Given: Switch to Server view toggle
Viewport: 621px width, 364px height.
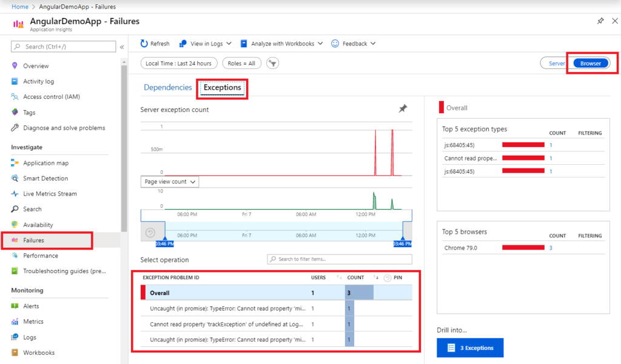Looking at the screenshot, I should (x=556, y=64).
